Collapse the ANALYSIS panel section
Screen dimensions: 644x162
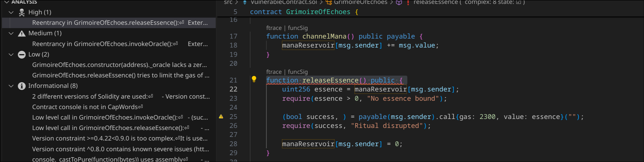[6, 2]
